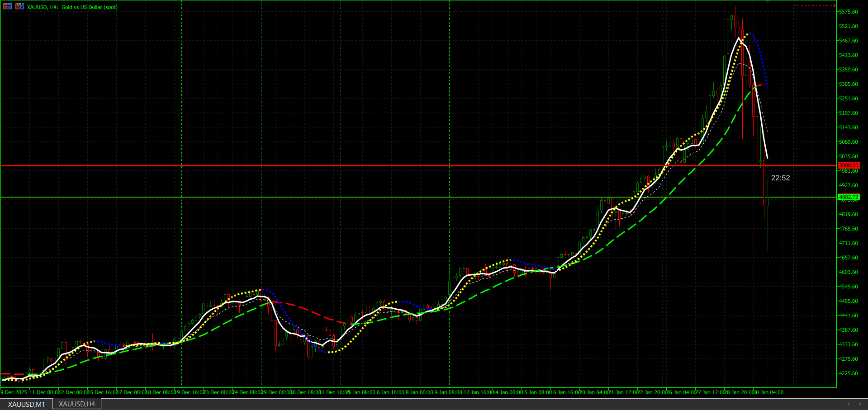Image resolution: width=868 pixels, height=410 pixels.
Task: Click the 5575.60 price scale value
Action: (x=848, y=12)
